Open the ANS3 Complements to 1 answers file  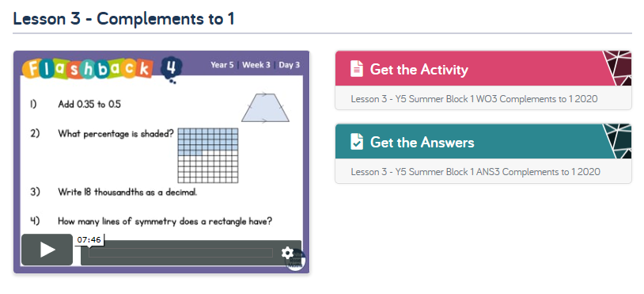click(475, 171)
